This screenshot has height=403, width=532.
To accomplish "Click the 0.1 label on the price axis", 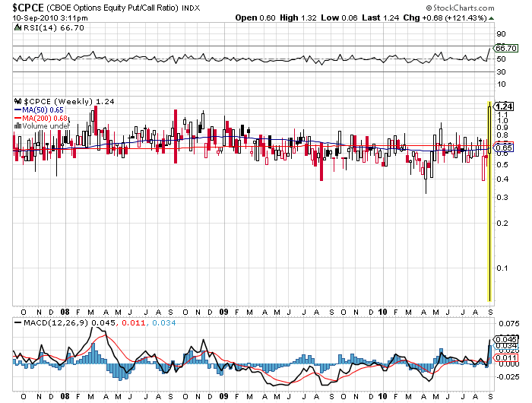I will [x=502, y=268].
